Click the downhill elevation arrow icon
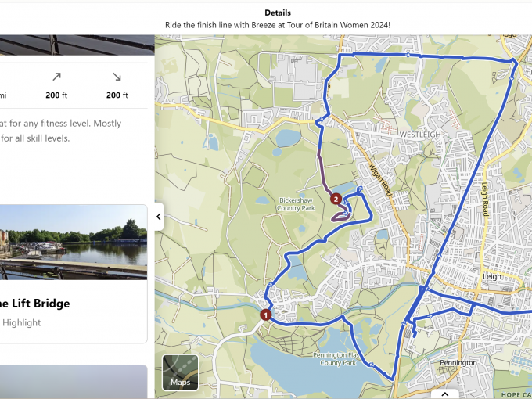The height and width of the screenshot is (399, 532). pyautogui.click(x=117, y=77)
